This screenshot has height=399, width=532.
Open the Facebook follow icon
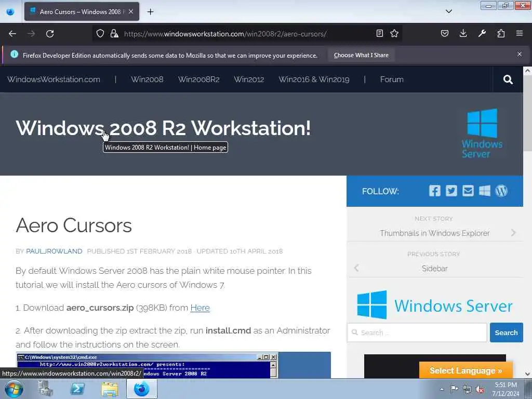(435, 191)
